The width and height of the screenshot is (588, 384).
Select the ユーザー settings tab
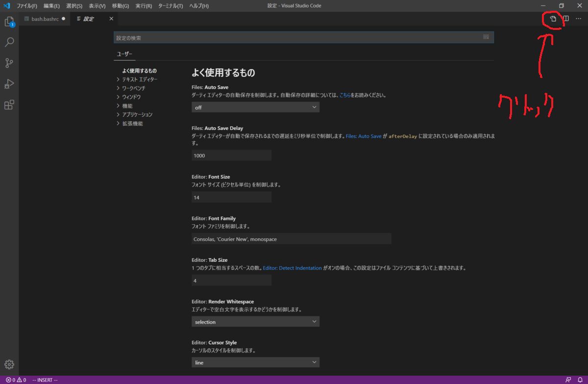(x=124, y=54)
